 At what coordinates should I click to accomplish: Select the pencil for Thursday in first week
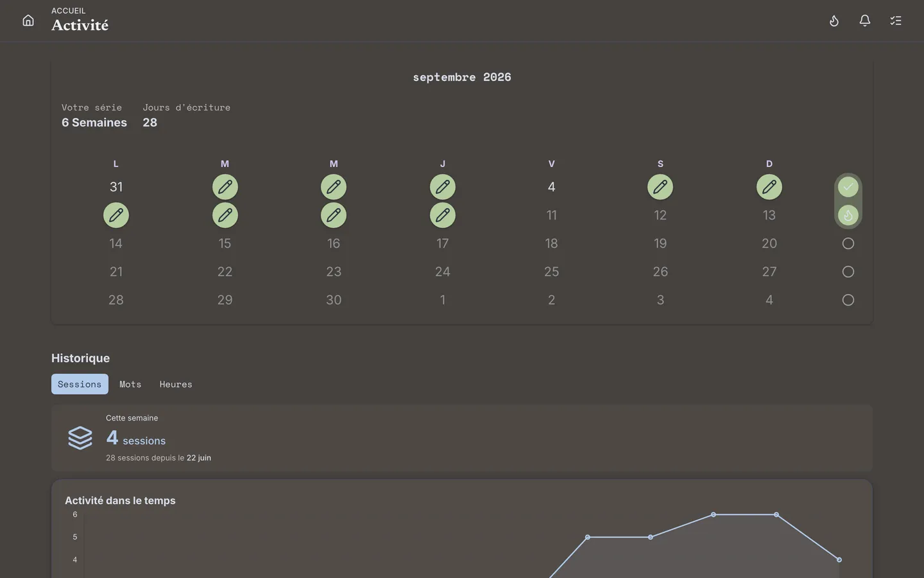point(443,187)
